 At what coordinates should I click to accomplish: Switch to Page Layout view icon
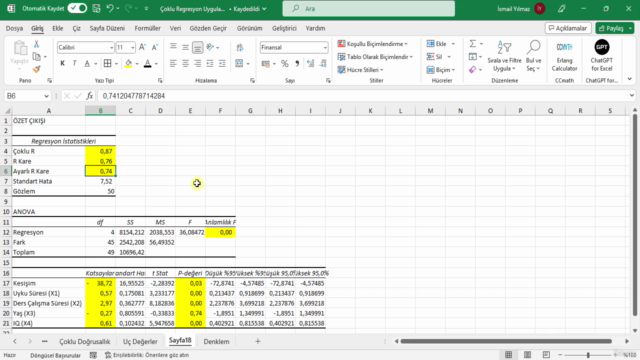527,355
